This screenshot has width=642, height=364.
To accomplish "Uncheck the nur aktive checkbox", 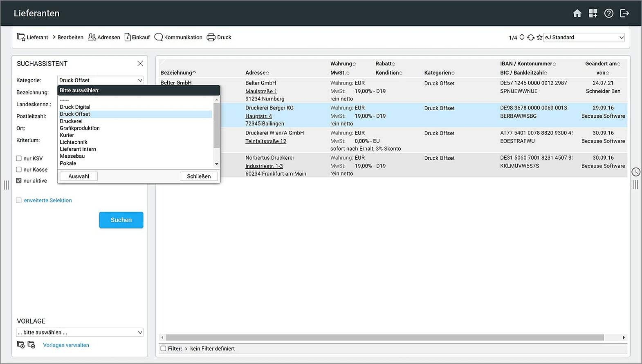I will click(x=19, y=181).
